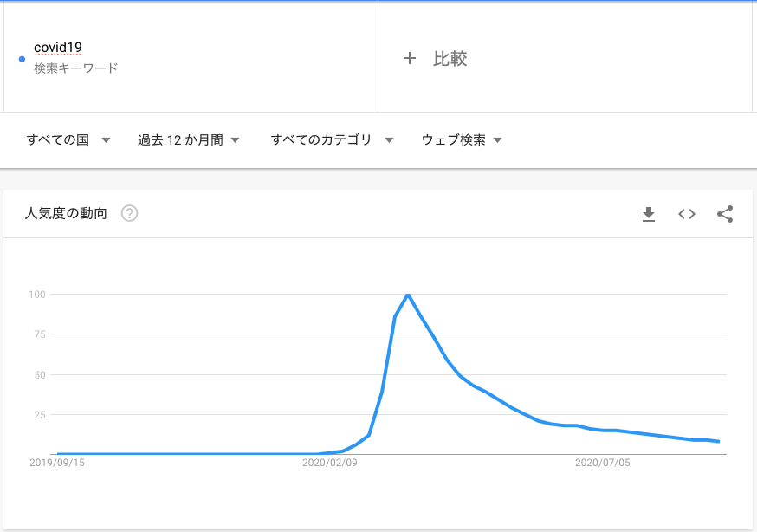Select the chart peak at value 100
Viewport: 757px width, 532px height.
pos(408,294)
